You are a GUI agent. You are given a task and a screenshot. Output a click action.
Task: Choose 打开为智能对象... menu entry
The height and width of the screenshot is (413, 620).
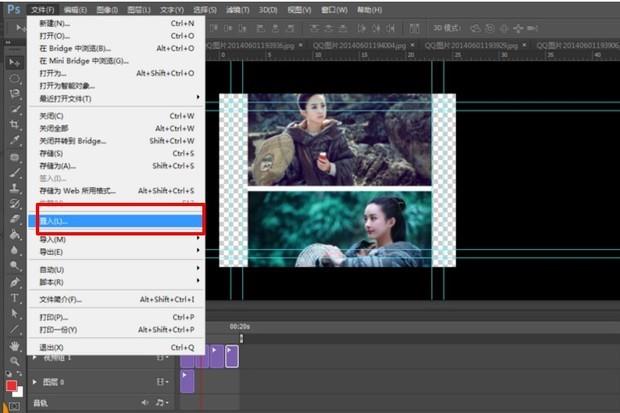pyautogui.click(x=117, y=86)
